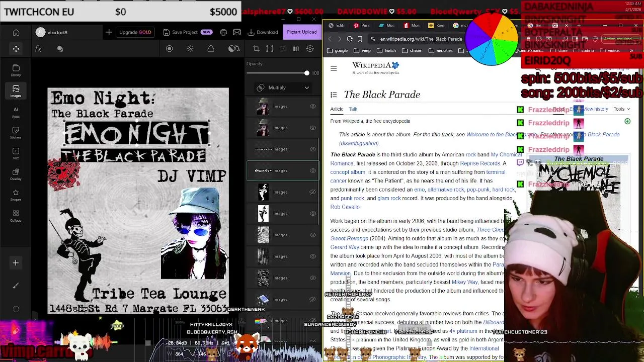Viewport: 644px width, 362px height.
Task: Open the Wikipedia hamburger main menu
Action: (x=334, y=68)
